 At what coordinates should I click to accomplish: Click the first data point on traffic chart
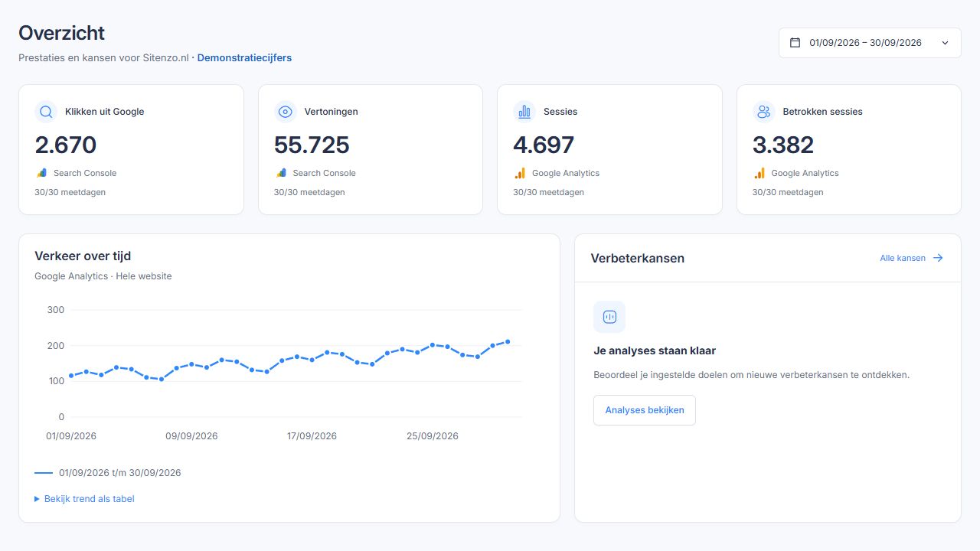coord(71,376)
